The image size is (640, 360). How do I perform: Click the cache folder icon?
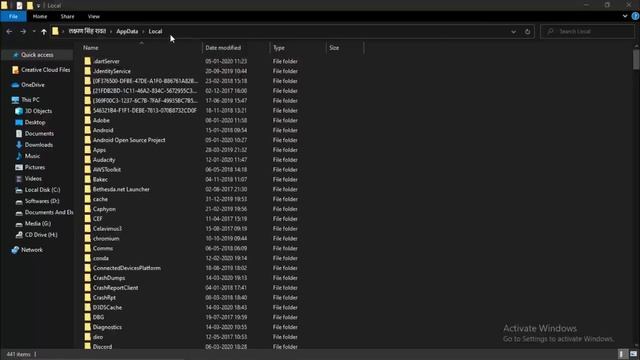(x=88, y=199)
